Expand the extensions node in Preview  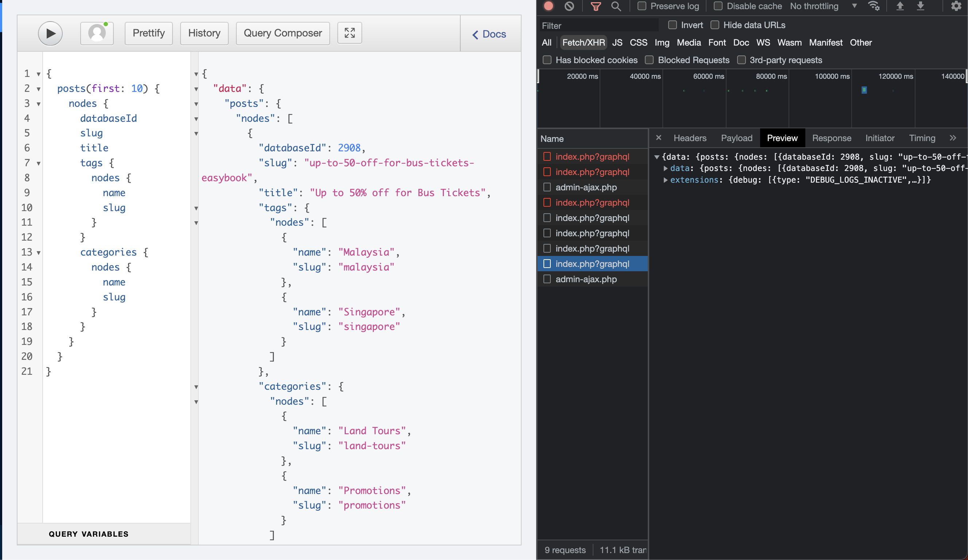coord(665,180)
